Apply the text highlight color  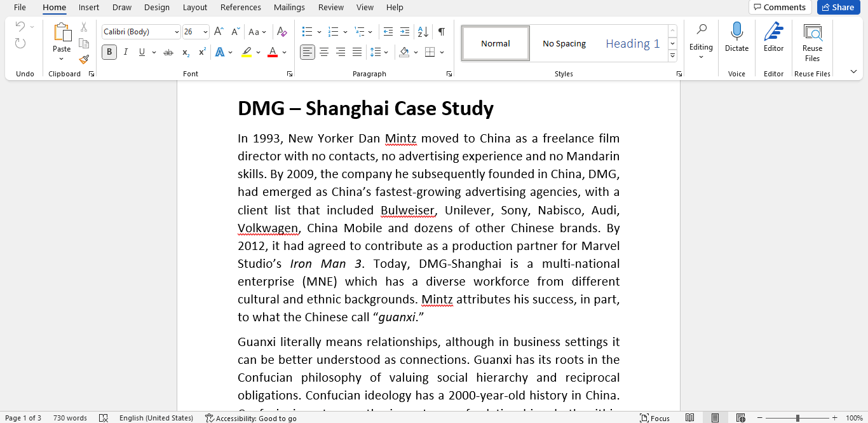246,52
